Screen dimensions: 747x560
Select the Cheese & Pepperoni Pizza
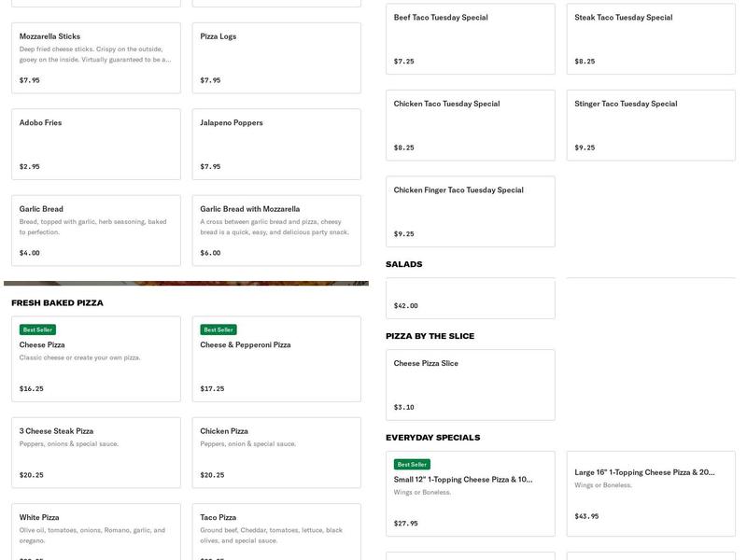tap(275, 360)
